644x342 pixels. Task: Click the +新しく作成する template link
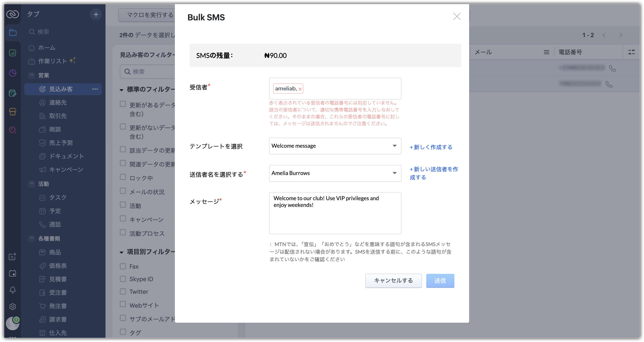431,147
